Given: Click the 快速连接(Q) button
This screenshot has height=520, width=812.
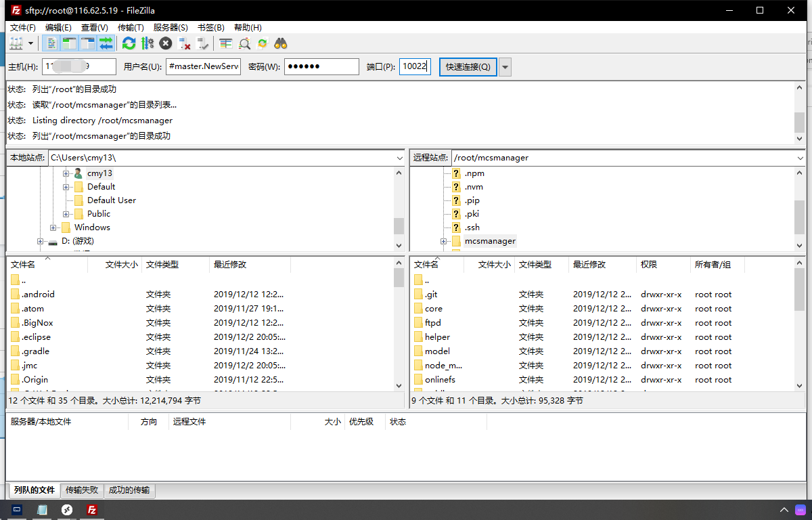Looking at the screenshot, I should (468, 67).
